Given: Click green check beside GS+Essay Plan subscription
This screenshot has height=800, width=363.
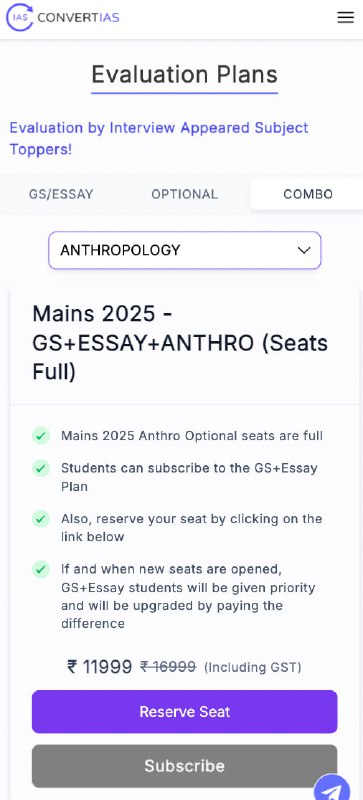Looking at the screenshot, I should click(41, 468).
